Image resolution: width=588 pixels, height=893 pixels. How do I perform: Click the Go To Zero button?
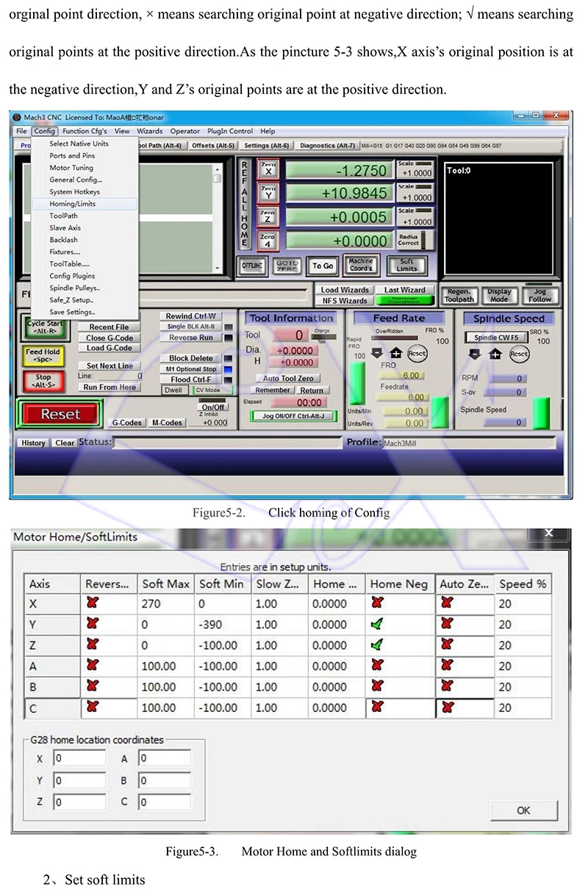tap(287, 266)
